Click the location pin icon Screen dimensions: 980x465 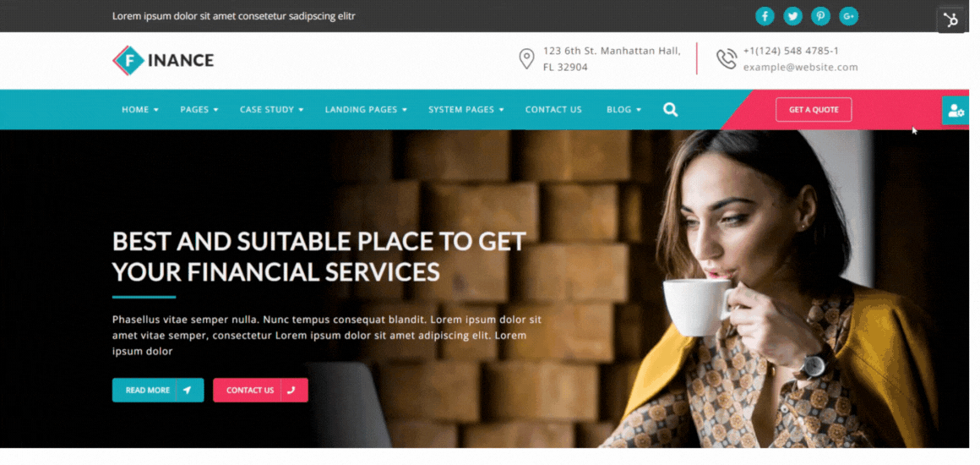pyautogui.click(x=527, y=59)
